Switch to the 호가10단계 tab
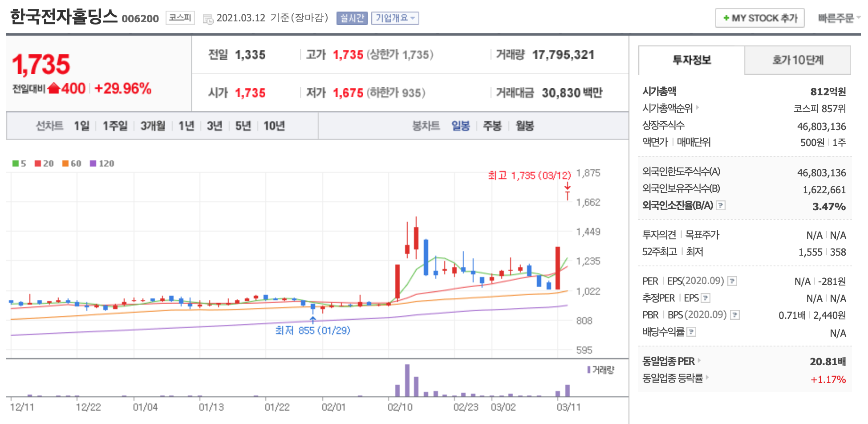The height and width of the screenshot is (424, 868). coord(798,60)
